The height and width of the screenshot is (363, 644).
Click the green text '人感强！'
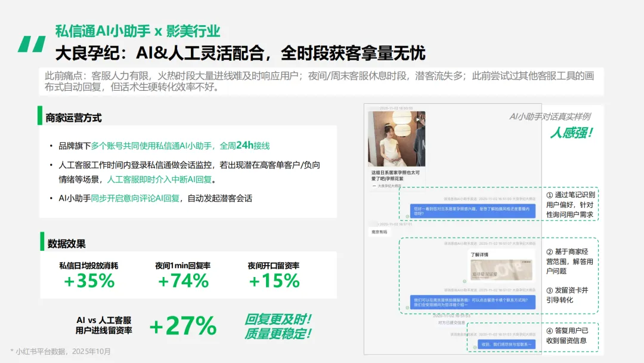pos(571,133)
